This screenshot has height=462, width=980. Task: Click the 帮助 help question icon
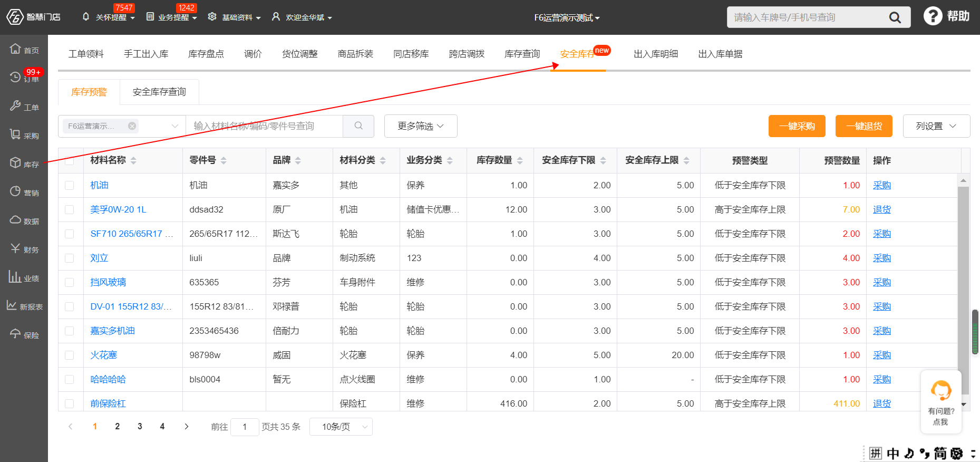coord(933,16)
